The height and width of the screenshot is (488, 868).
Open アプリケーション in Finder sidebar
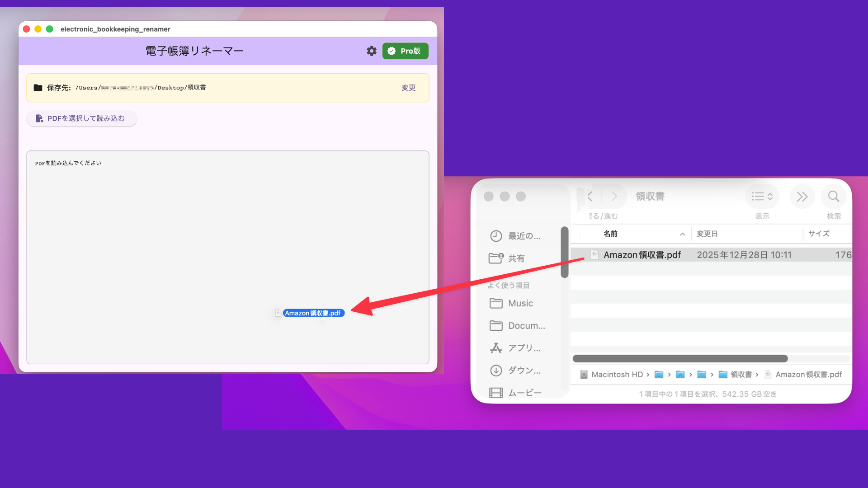[x=515, y=348]
